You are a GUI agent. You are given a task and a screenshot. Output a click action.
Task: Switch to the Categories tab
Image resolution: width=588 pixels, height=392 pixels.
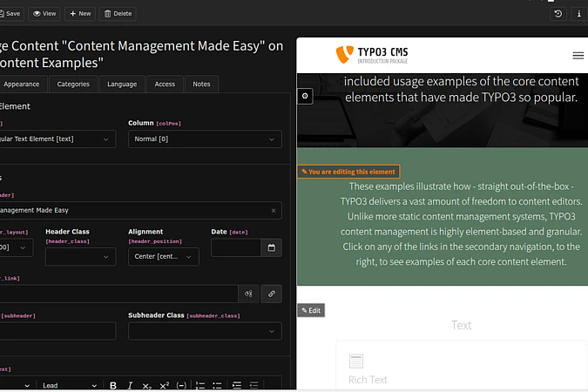click(73, 84)
